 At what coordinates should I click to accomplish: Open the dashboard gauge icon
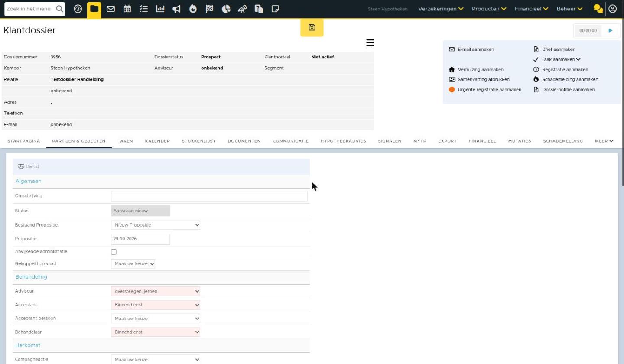[x=78, y=9]
